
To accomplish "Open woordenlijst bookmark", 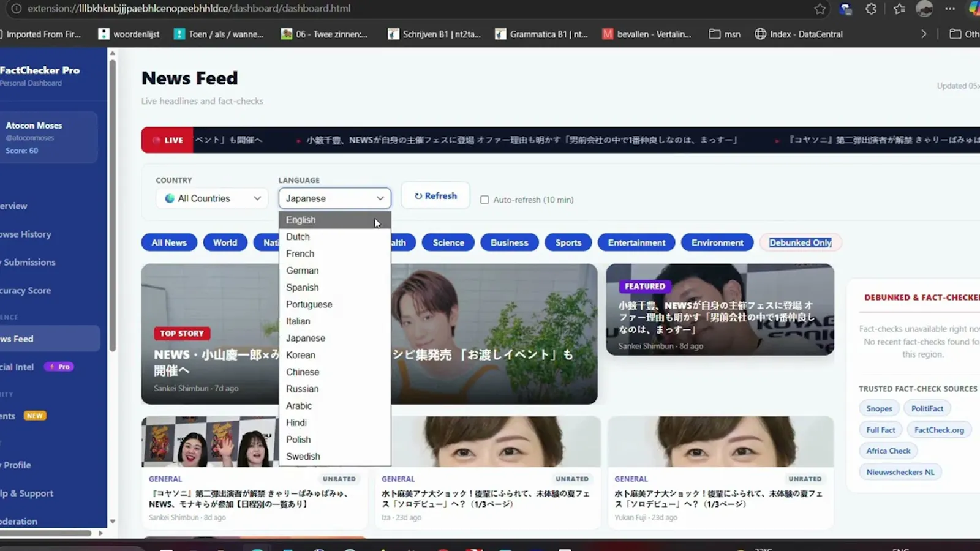I will point(129,34).
